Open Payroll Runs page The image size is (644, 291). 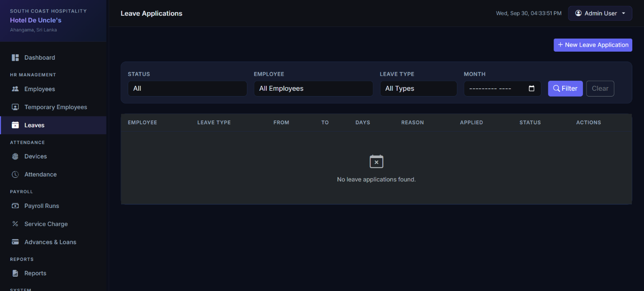point(53,206)
